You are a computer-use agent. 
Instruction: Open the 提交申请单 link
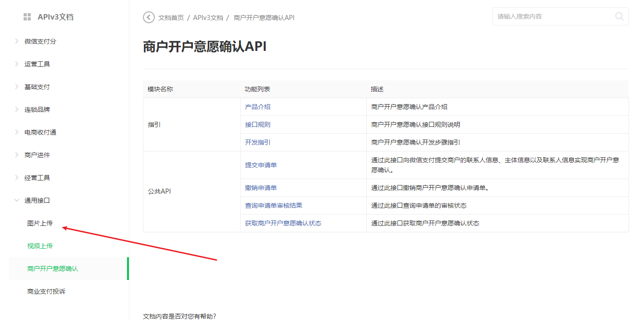[x=261, y=165]
